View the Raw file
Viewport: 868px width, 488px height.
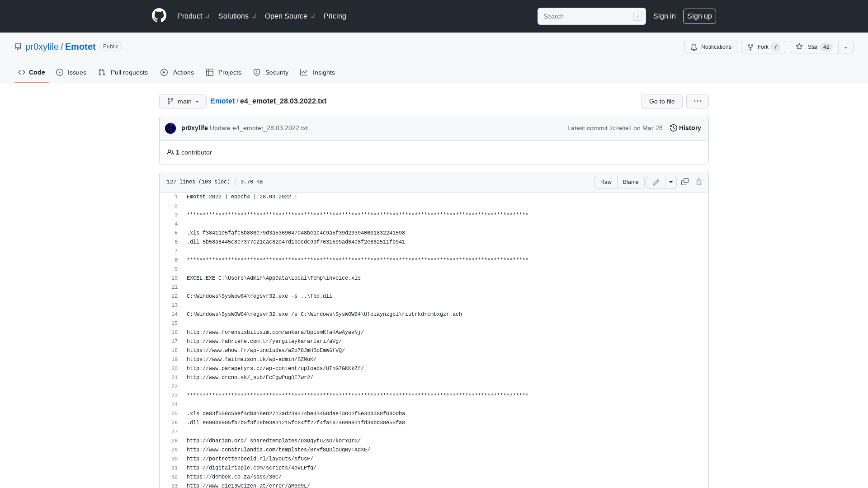(x=606, y=182)
